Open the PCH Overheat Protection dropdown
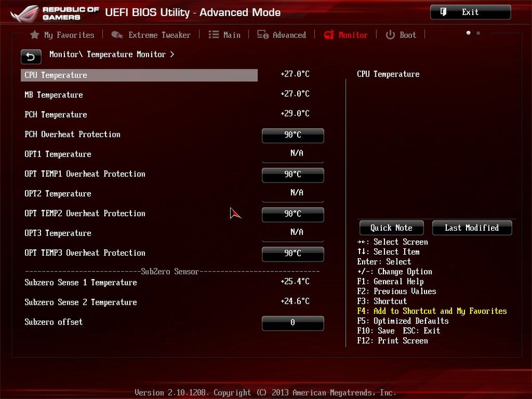 (x=292, y=135)
